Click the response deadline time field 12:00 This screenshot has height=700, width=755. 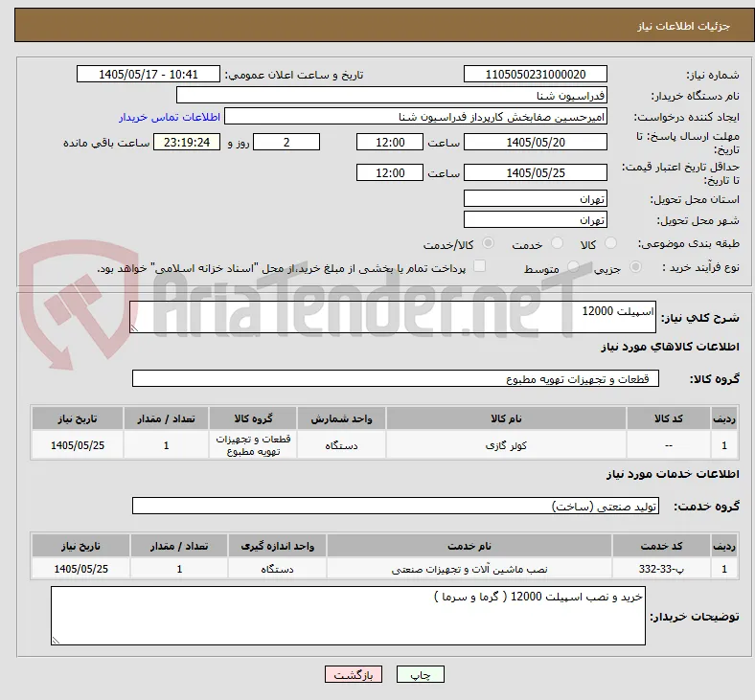[x=390, y=142]
